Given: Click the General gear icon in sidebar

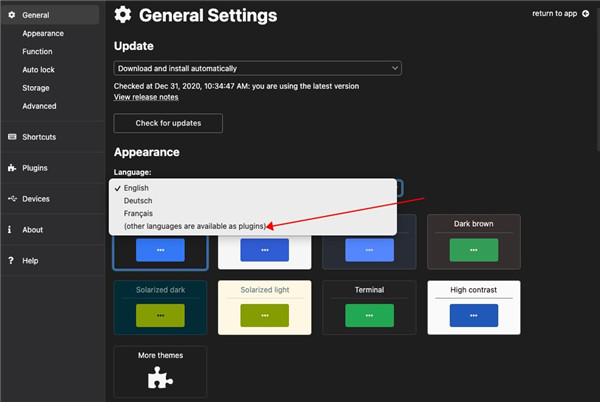Looking at the screenshot, I should [x=11, y=15].
